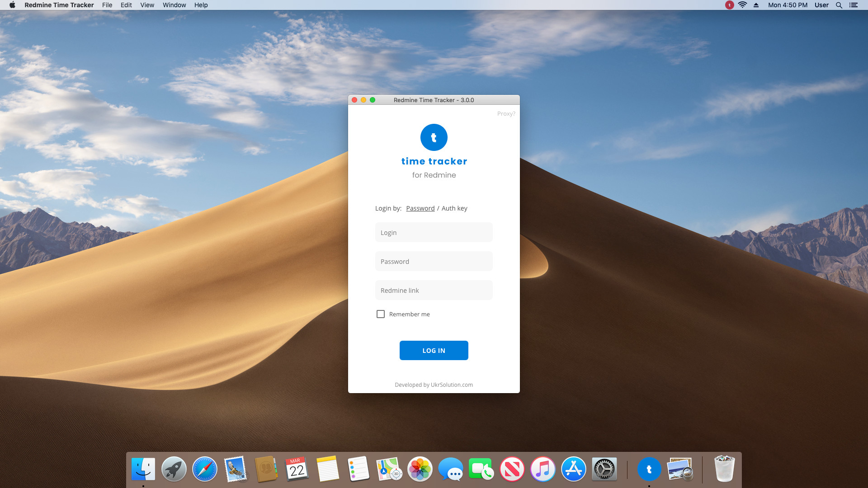Open Developed by UkrSolution.com link
This screenshot has width=868, height=488.
(x=434, y=385)
